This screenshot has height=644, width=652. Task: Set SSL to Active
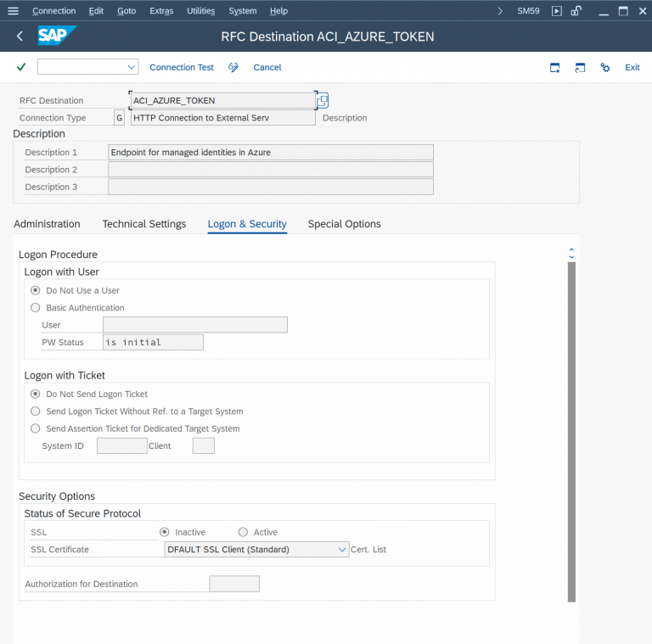pyautogui.click(x=244, y=532)
